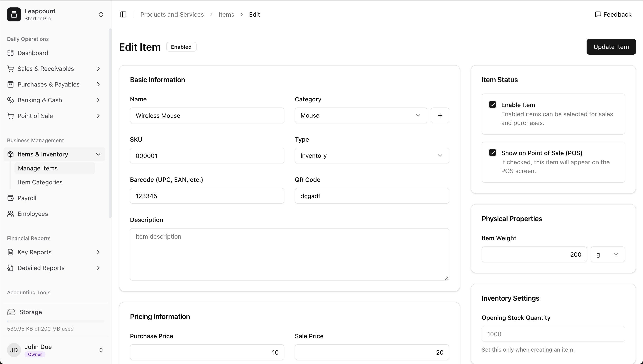Image resolution: width=643 pixels, height=364 pixels.
Task: Click the Purchase Price field showing 10
Action: (x=207, y=352)
